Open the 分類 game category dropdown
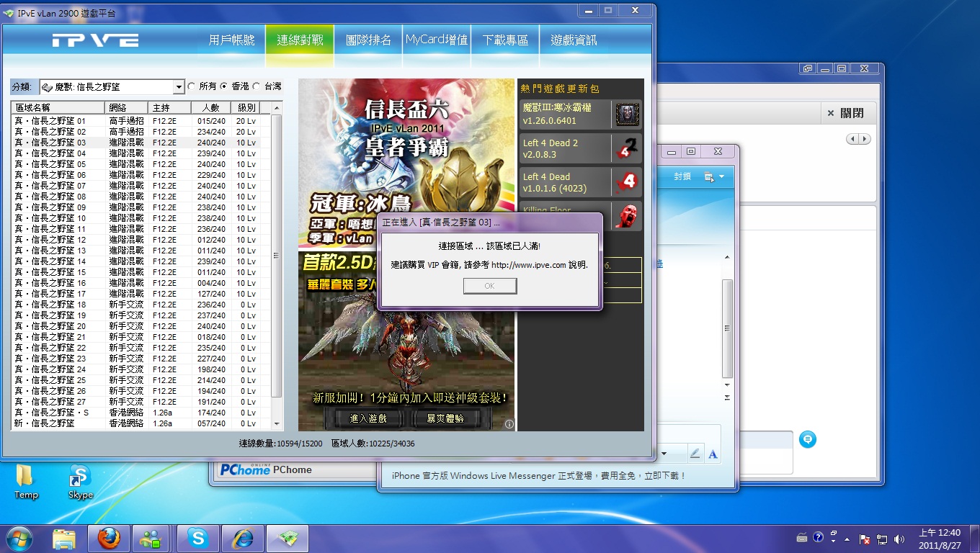980x553 pixels. point(179,87)
